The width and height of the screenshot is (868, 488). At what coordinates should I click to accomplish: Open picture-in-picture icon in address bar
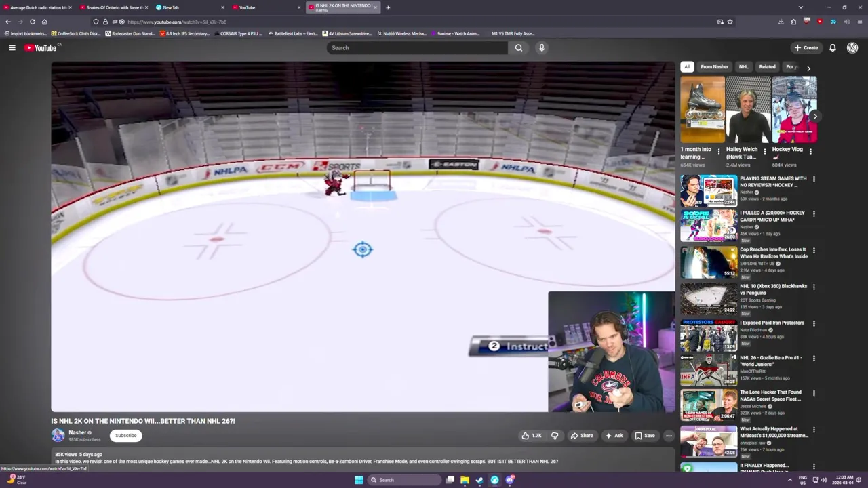click(720, 22)
